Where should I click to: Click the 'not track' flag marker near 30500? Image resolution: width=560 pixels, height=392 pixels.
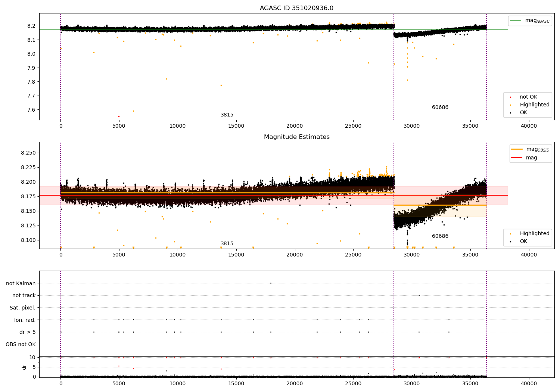click(419, 295)
